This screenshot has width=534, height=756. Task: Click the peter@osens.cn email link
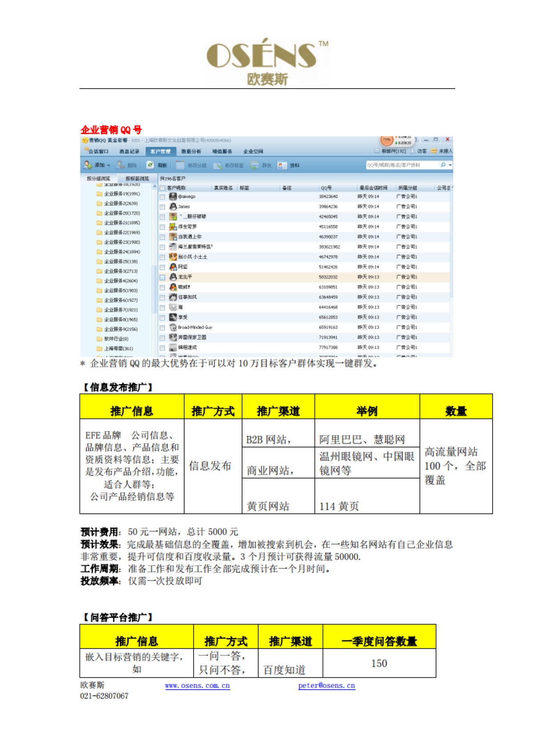coord(327,686)
